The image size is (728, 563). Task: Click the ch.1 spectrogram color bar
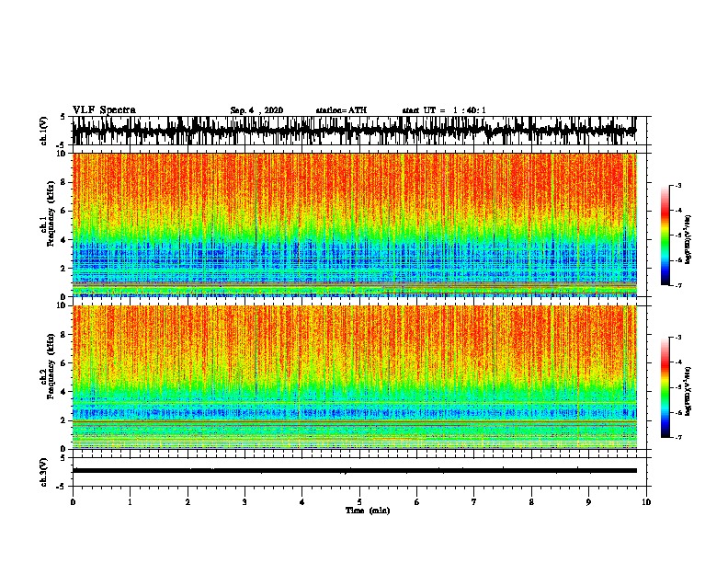665,236
